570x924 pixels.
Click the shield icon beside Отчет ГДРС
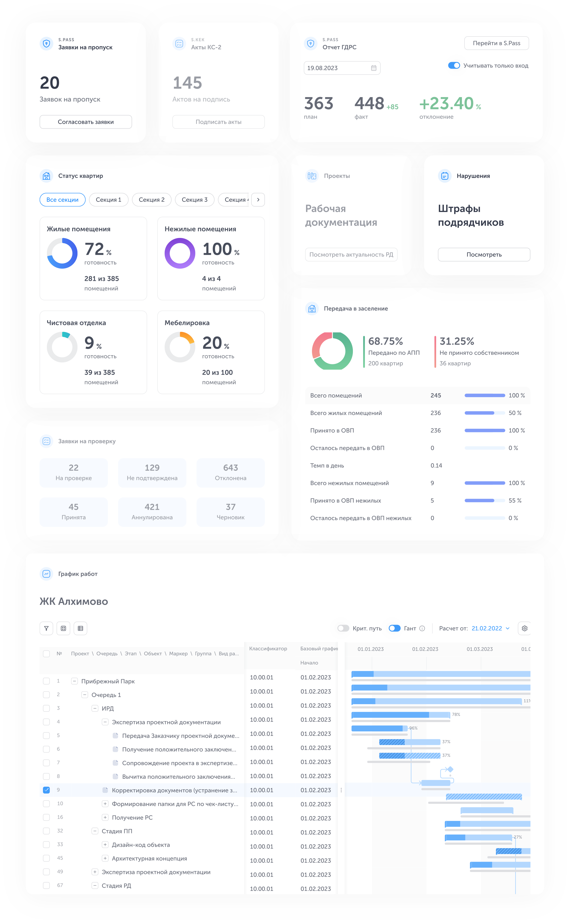tap(311, 44)
